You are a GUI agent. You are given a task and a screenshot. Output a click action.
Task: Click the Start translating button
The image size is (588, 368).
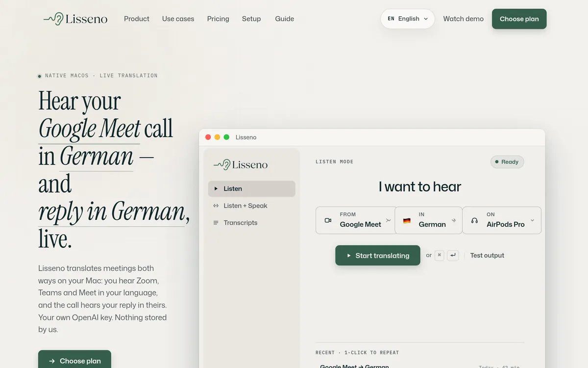point(378,255)
